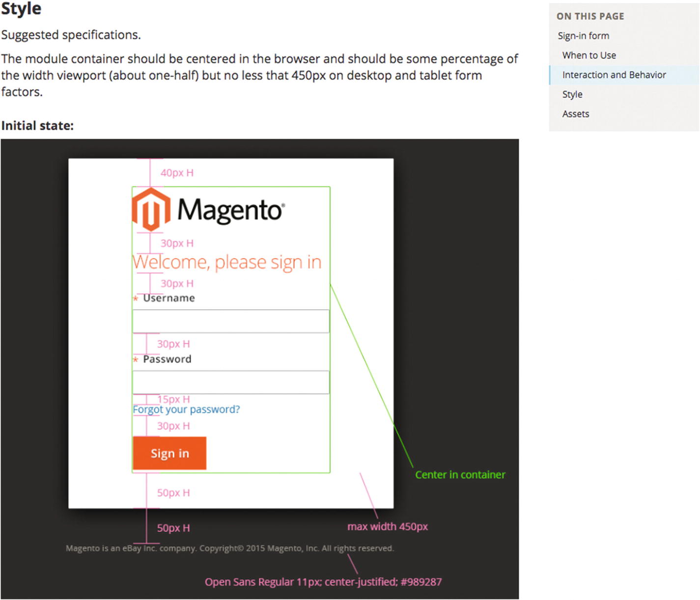Click the Style page heading at the top

click(x=21, y=8)
